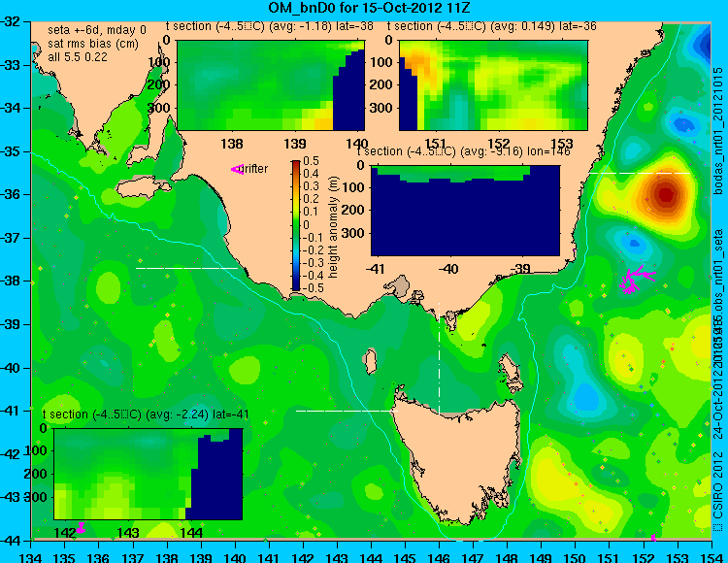Click the lon=146 section title text
Screen dimensions: 728x563
click(464, 151)
